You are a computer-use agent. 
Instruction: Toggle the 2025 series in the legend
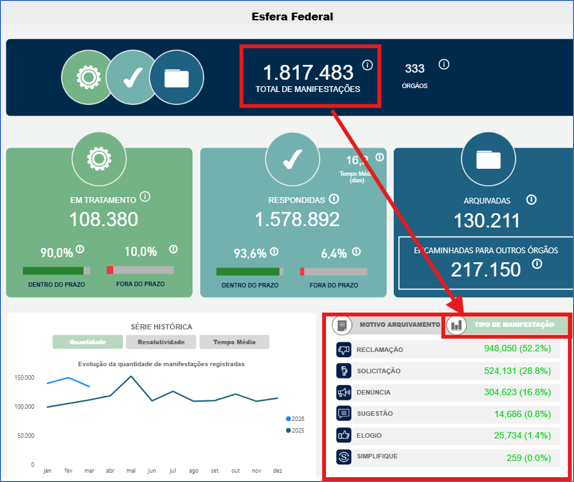[295, 430]
